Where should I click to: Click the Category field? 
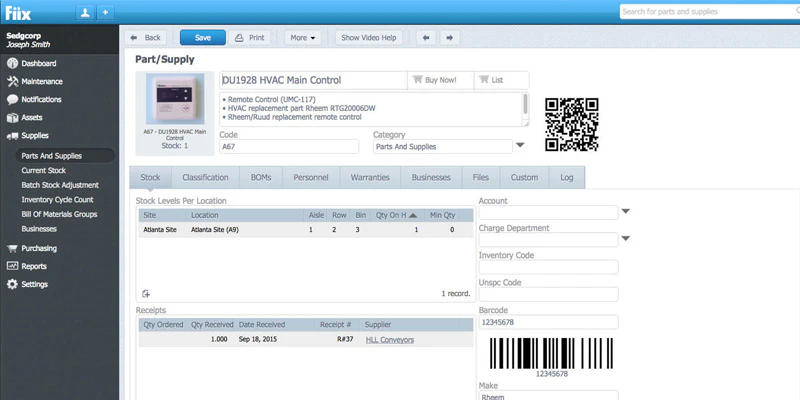[442, 146]
